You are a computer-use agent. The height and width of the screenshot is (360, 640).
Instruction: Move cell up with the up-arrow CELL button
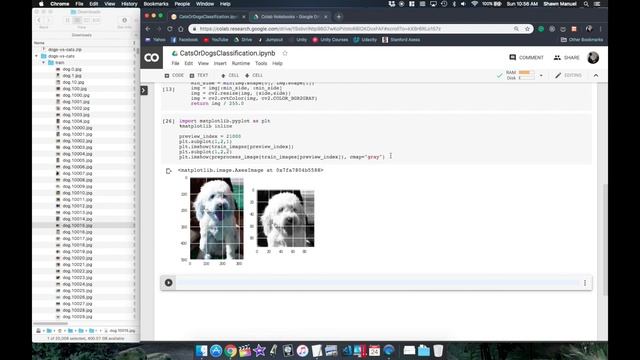[x=230, y=76]
